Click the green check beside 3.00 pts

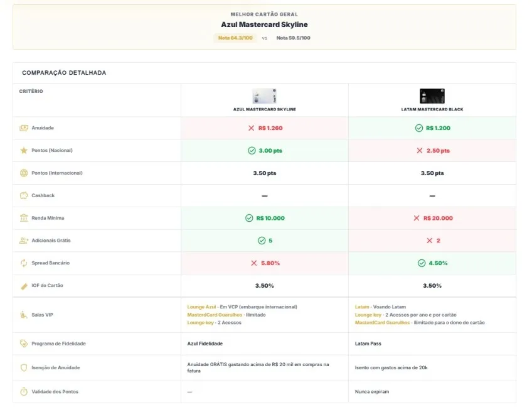(252, 151)
